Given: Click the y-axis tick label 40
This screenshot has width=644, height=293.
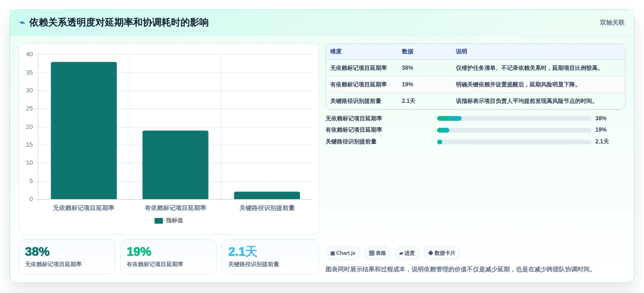Looking at the screenshot, I should tap(29, 54).
